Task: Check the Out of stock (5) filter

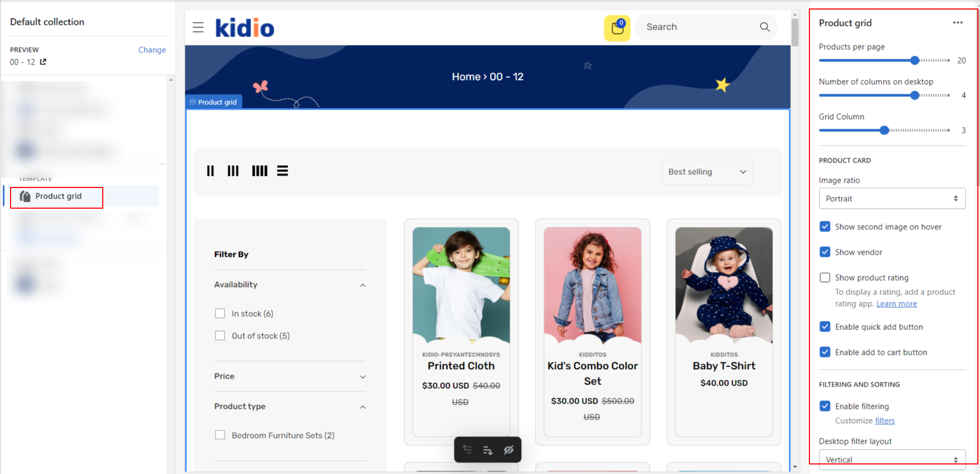Action: tap(220, 336)
